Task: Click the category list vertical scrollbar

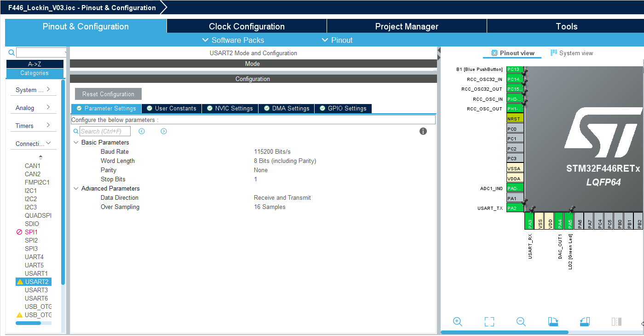Action: [x=63, y=182]
